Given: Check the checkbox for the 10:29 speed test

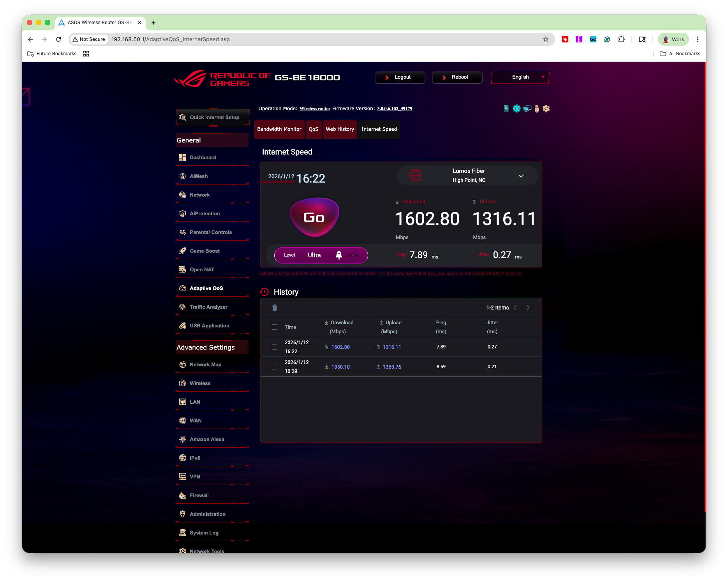Looking at the screenshot, I should (275, 366).
